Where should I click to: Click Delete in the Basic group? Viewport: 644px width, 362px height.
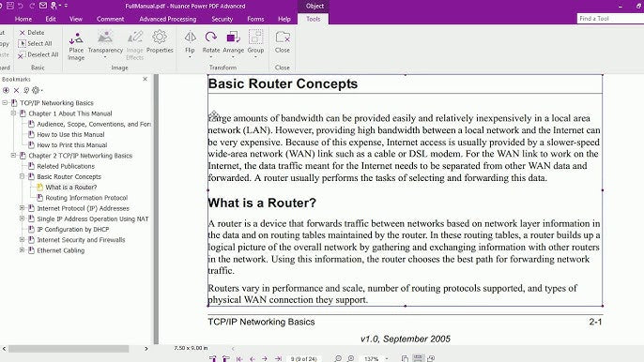[32, 33]
